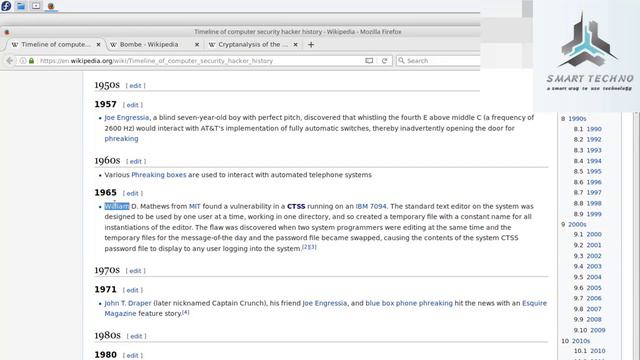
Task: Click the vertical scrollbar on right edge
Action: (x=636, y=236)
